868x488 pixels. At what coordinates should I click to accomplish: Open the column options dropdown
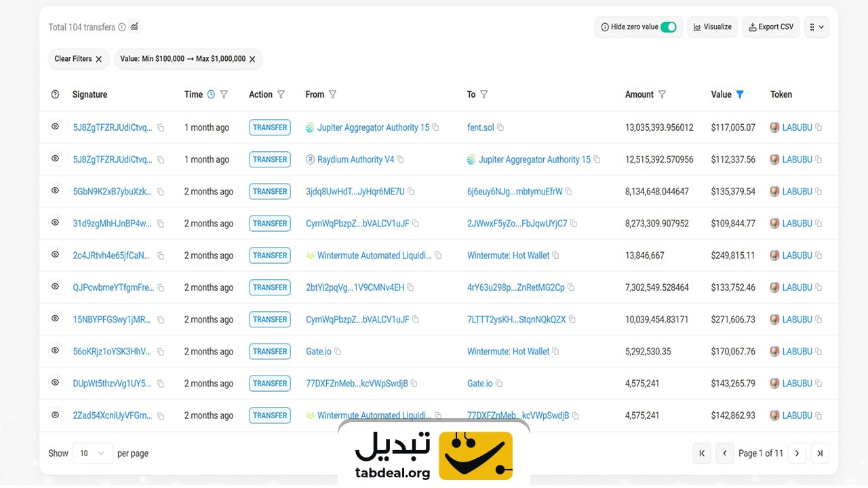(x=816, y=27)
